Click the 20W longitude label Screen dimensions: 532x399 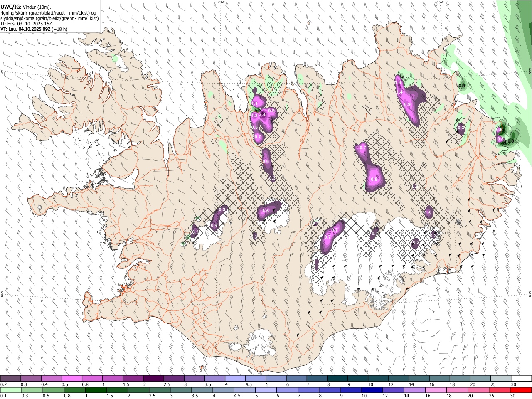pos(221,2)
